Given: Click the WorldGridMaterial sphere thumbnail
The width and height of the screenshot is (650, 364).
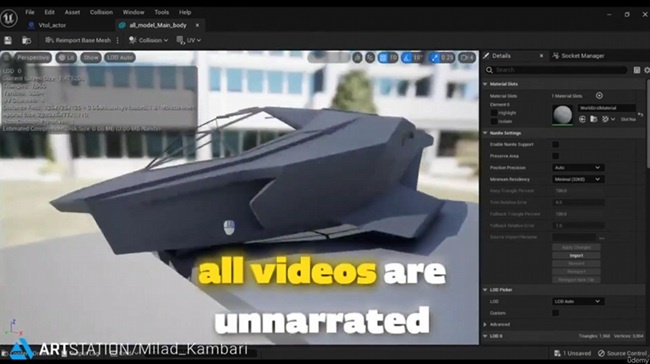Looking at the screenshot, I should click(x=563, y=115).
